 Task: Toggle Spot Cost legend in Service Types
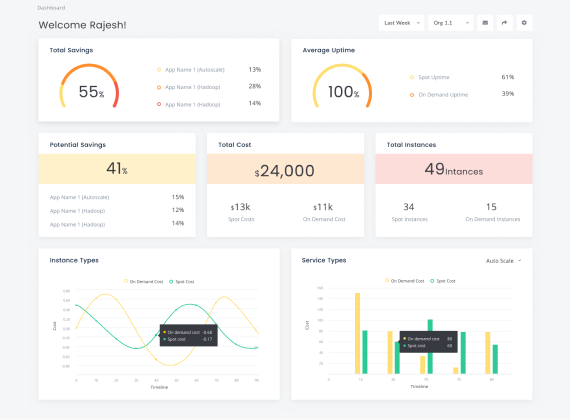pos(442,281)
